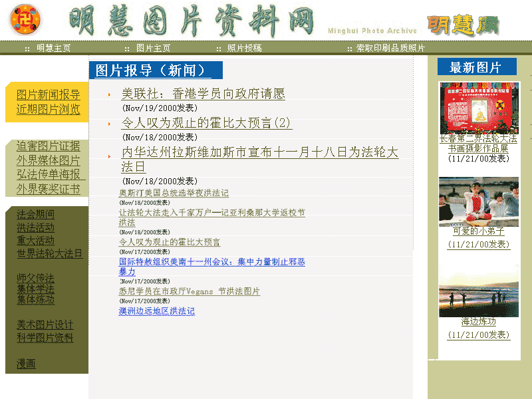Select 照片投稿 in the navigation bar
532x399 pixels.
tap(244, 48)
